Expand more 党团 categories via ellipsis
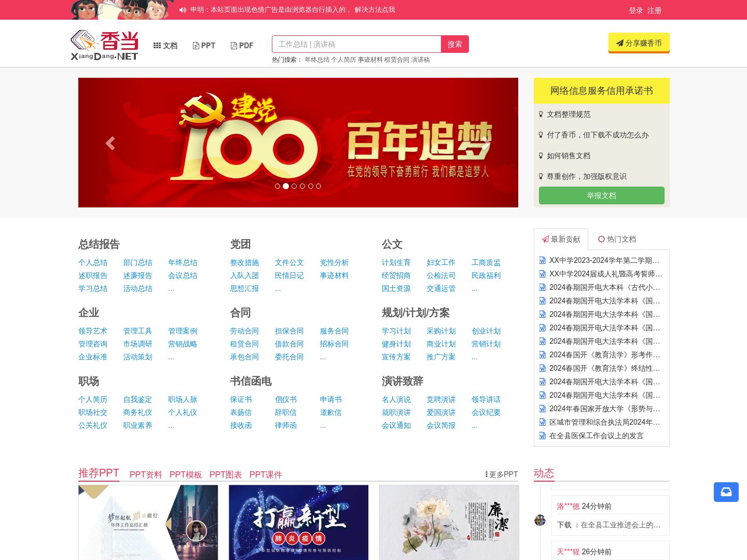This screenshot has height=560, width=747. click(278, 288)
